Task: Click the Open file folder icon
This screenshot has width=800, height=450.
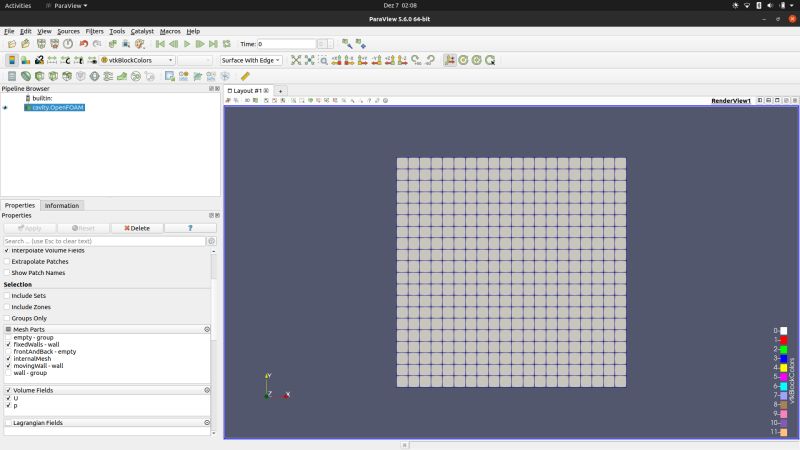Action: coord(12,44)
